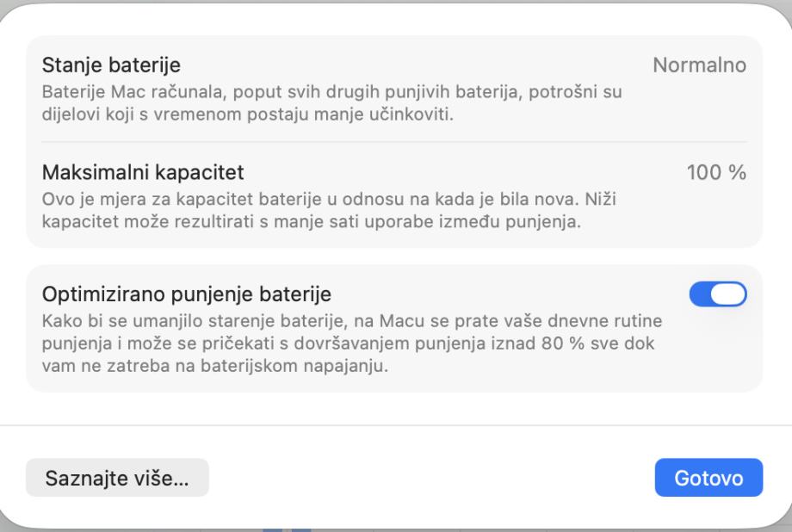The height and width of the screenshot is (532, 792).
Task: Select the Stanje baterije heading
Action: pos(112,65)
